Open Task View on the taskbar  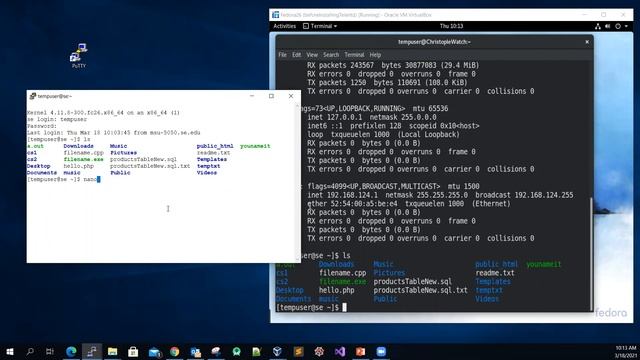coord(50,351)
